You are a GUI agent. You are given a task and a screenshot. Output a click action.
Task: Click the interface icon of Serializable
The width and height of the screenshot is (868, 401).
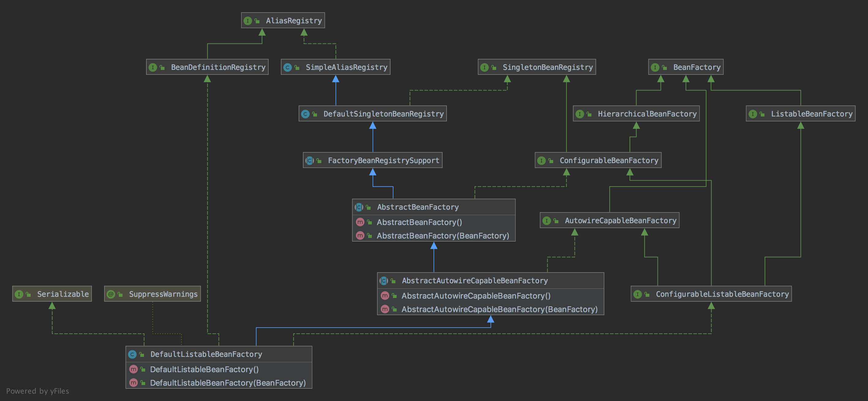coord(19,294)
